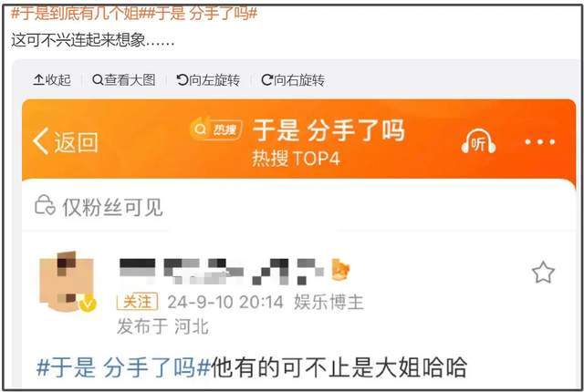
Task: Click the back arrow next to 返回
Action: tap(40, 141)
